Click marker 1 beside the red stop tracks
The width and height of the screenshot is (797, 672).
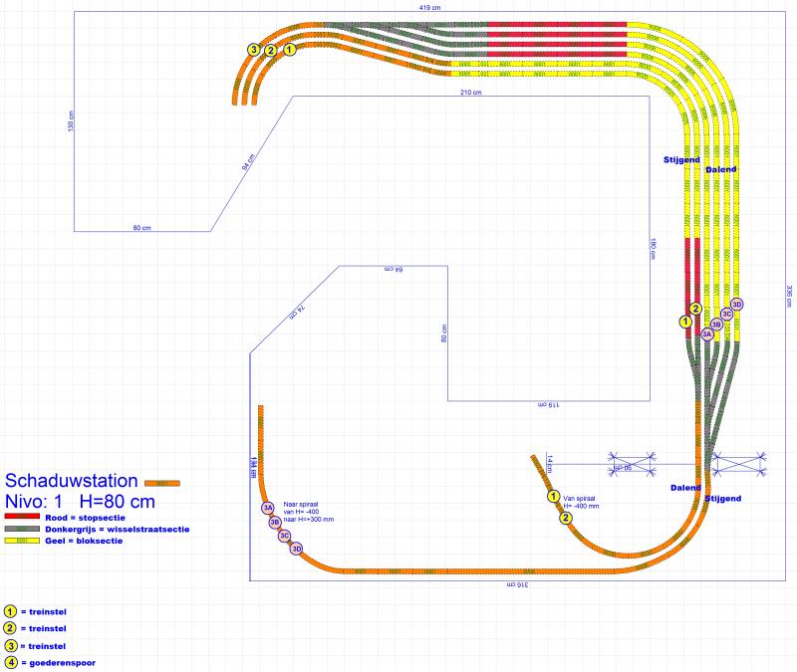pyautogui.click(x=685, y=322)
